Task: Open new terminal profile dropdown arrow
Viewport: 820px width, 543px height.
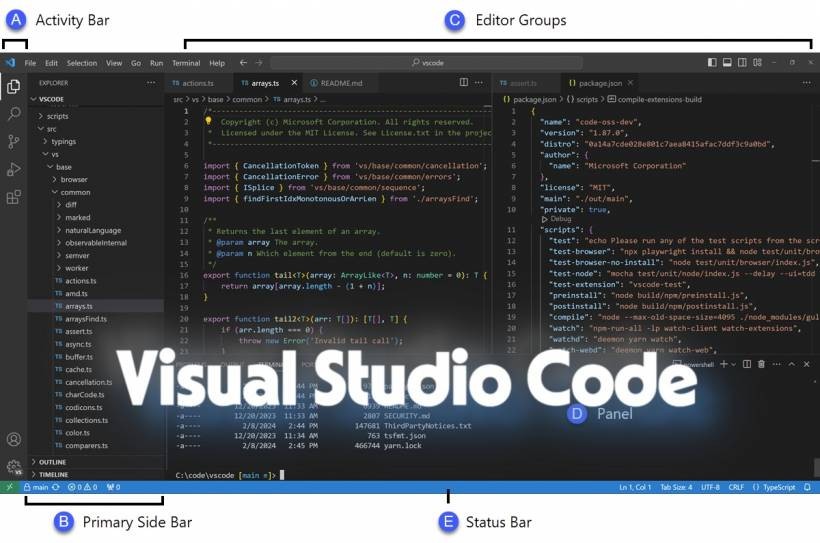Action: tap(734, 365)
